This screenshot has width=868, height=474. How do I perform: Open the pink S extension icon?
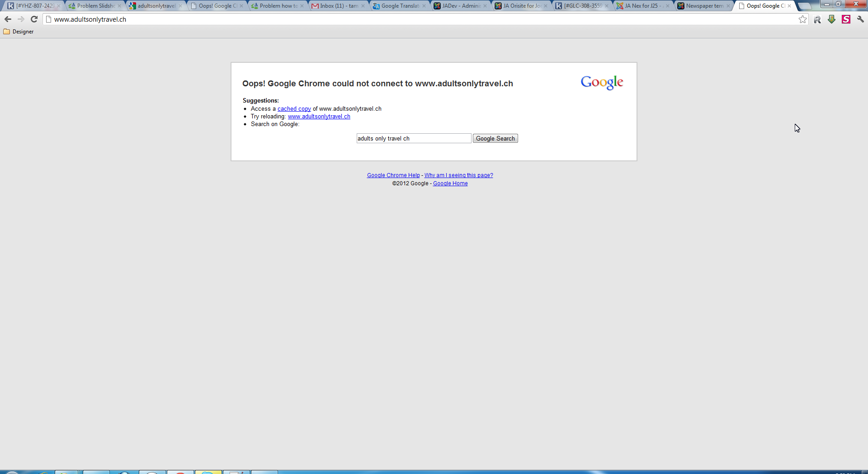846,19
